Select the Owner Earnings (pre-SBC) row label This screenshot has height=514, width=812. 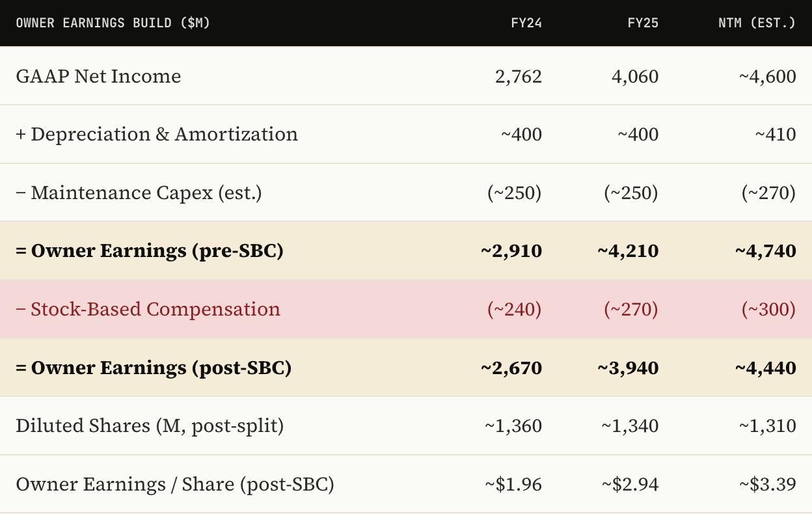pyautogui.click(x=150, y=250)
